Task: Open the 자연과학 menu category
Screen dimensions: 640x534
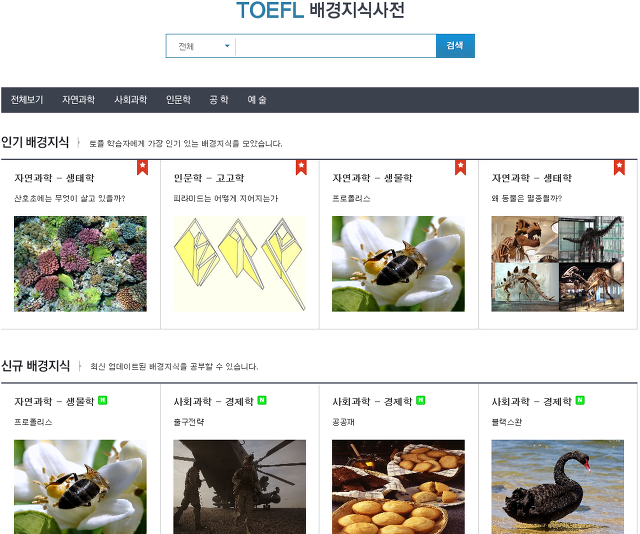Action: [x=78, y=100]
